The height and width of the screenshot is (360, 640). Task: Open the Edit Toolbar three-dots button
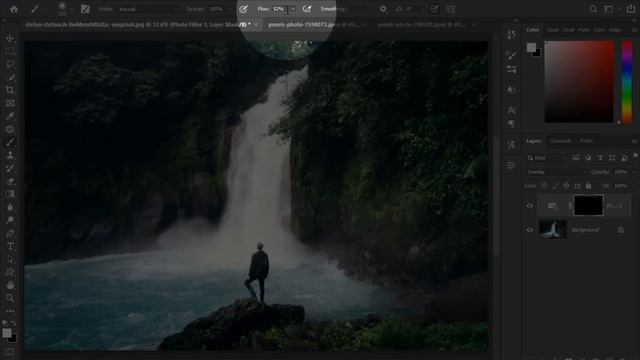(x=10, y=311)
